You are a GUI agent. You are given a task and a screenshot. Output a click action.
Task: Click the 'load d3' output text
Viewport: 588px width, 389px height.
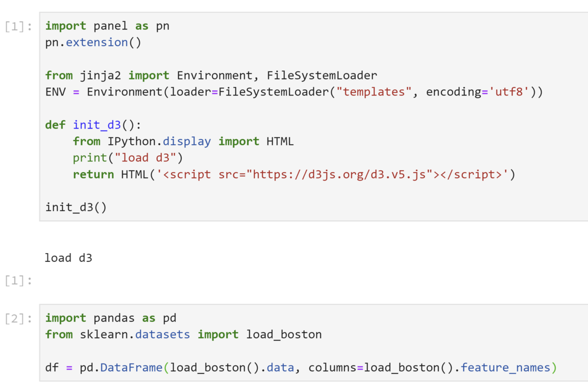(68, 258)
